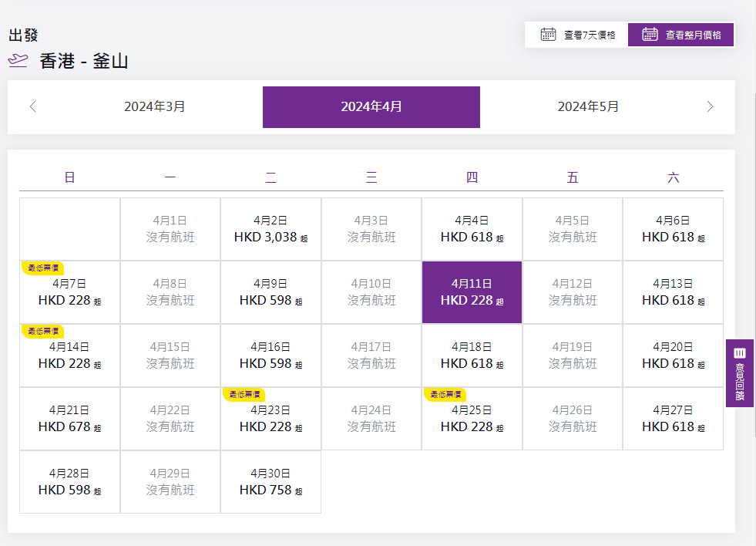Select the 2024年4月 month tab

[x=371, y=106]
